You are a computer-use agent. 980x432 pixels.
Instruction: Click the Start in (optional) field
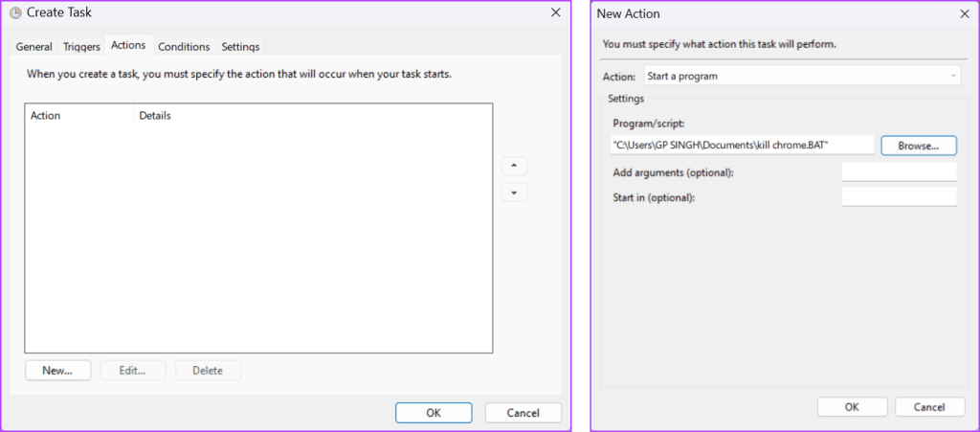(x=899, y=197)
